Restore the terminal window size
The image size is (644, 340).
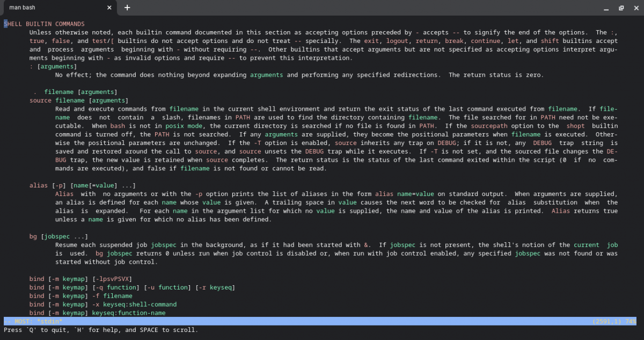pos(621,8)
